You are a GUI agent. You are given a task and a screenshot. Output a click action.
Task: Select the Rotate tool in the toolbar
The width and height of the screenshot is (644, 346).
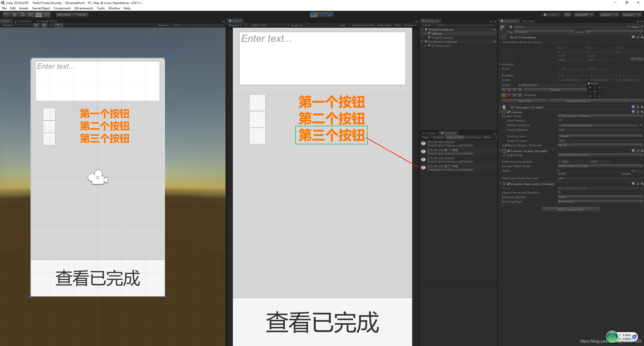click(x=23, y=15)
